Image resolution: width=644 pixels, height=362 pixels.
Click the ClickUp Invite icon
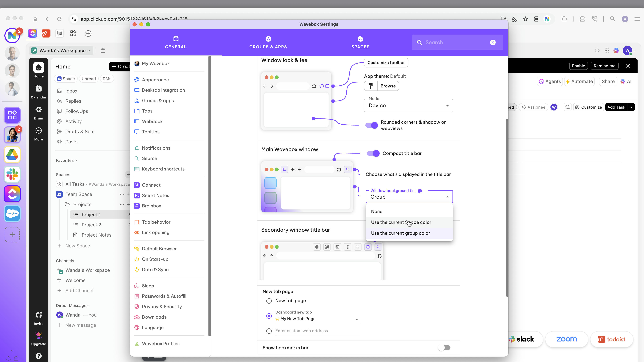coord(38,318)
